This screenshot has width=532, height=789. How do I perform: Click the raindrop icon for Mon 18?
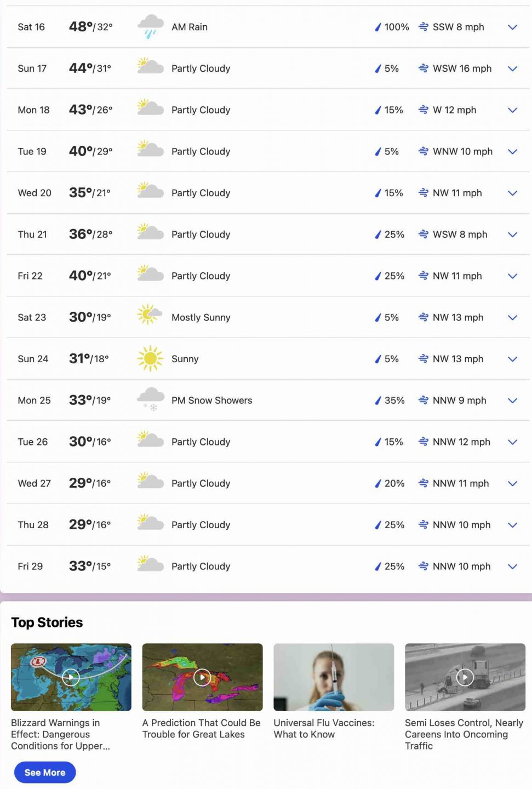point(377,110)
